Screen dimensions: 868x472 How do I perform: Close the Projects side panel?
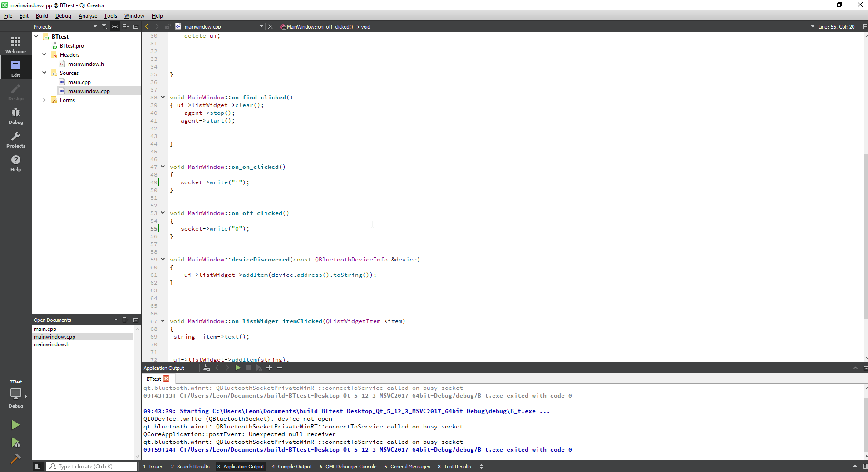(x=136, y=26)
